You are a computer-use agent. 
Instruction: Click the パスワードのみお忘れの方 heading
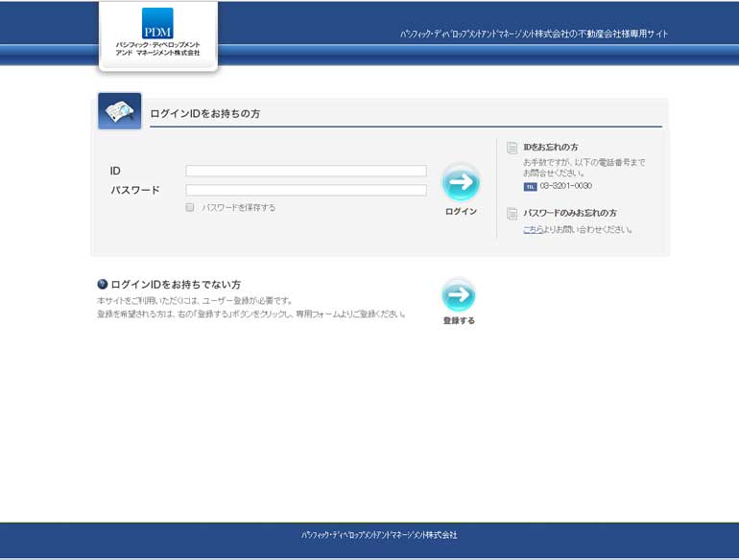tap(570, 213)
